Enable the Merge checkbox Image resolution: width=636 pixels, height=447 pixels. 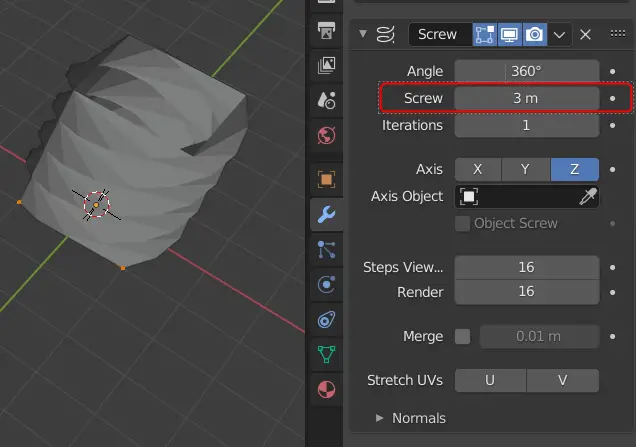click(462, 336)
